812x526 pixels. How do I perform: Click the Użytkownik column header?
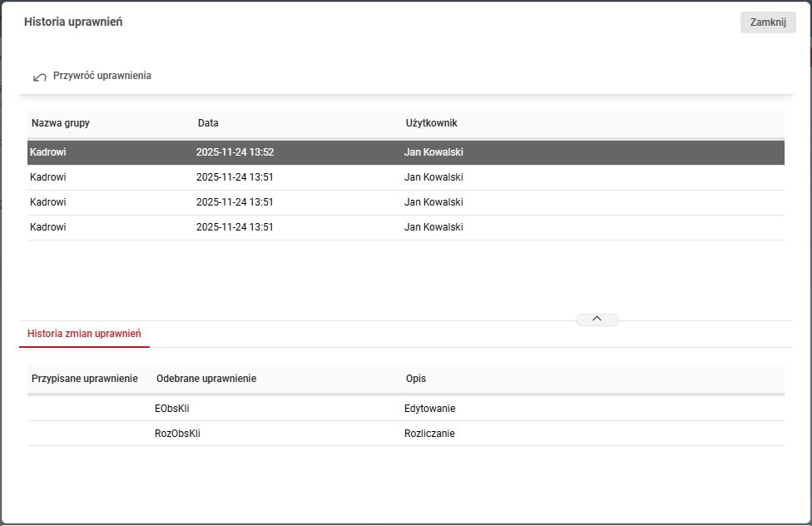[x=431, y=123]
